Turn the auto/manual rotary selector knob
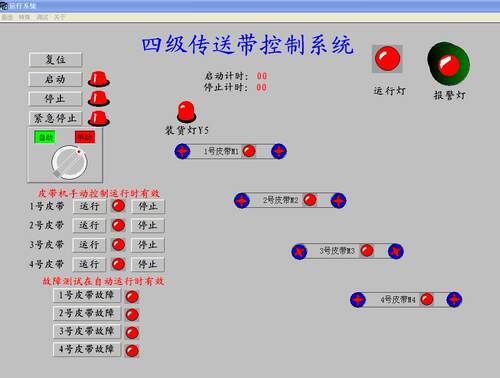The width and height of the screenshot is (500, 378). [69, 163]
